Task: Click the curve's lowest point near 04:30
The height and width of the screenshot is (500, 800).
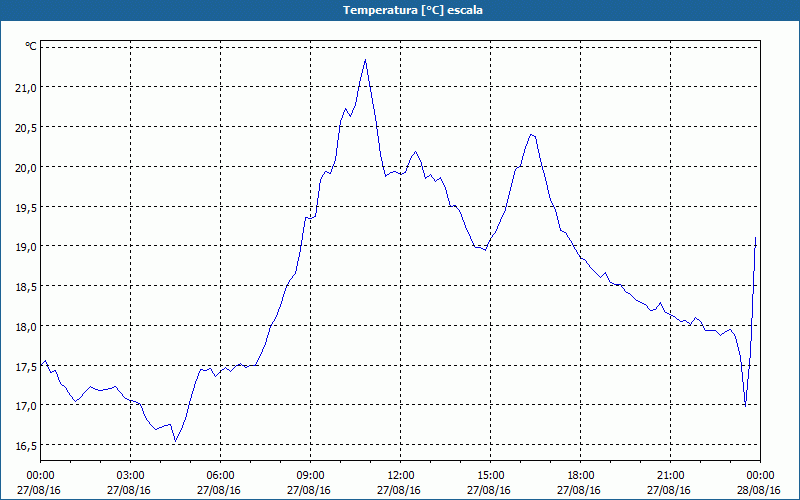Action: (x=175, y=441)
